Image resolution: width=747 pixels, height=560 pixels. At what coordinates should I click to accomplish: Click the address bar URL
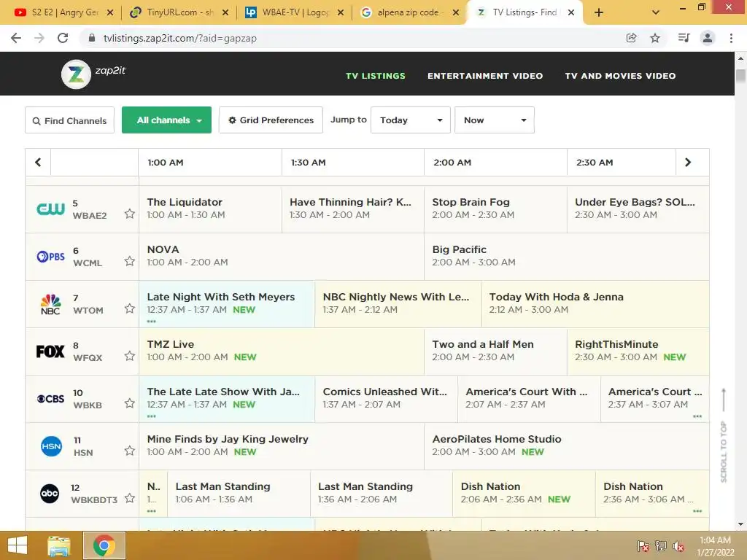click(180, 38)
